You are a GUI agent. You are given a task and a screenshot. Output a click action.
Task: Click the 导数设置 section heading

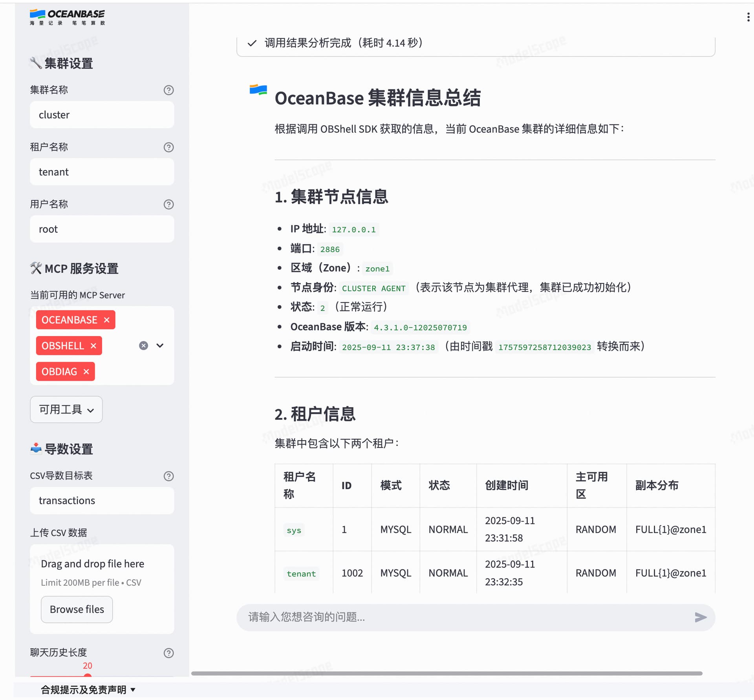62,449
